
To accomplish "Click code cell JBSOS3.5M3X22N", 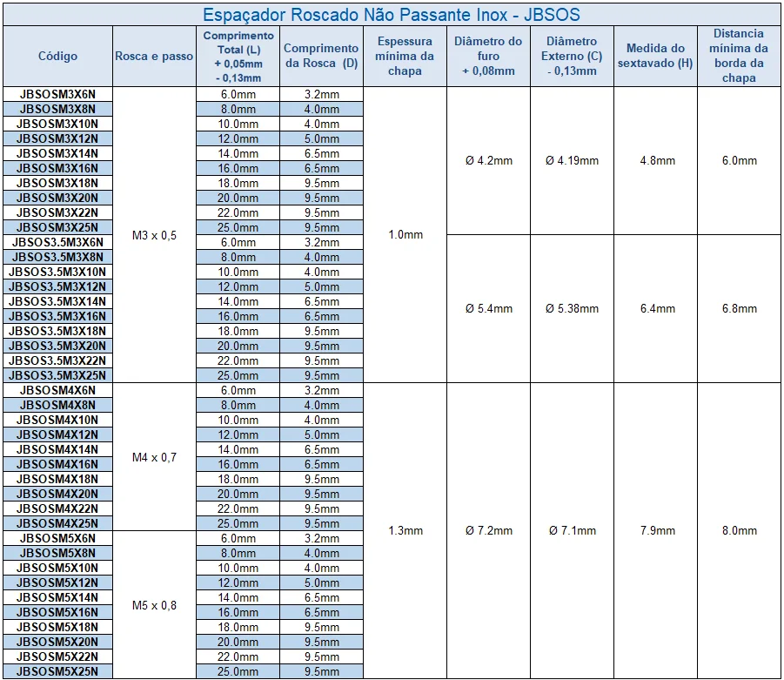I will [58, 360].
